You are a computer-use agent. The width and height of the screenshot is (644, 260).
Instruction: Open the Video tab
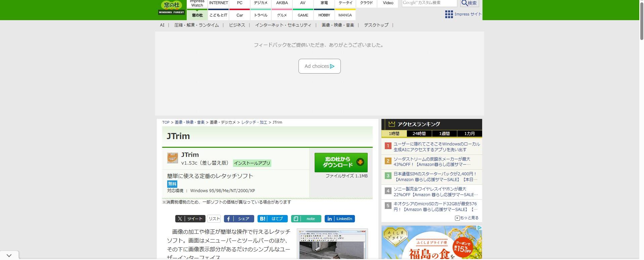point(388,4)
